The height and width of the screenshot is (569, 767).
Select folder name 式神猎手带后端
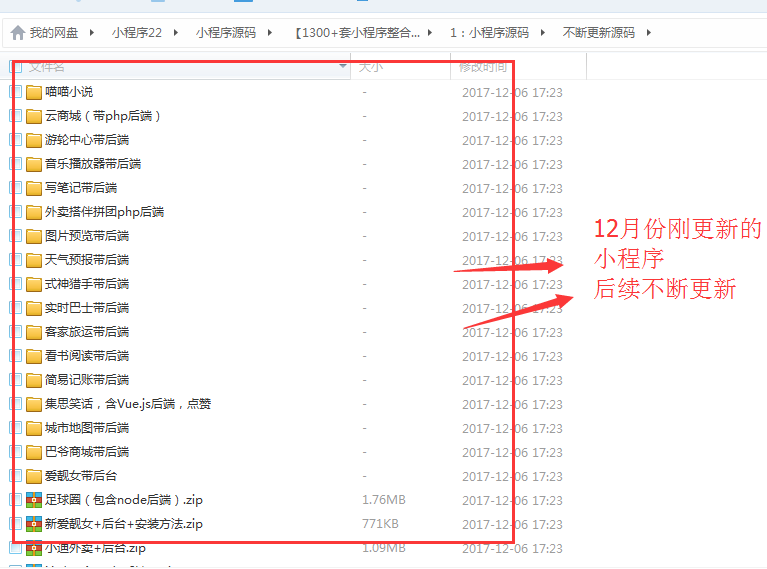(x=87, y=284)
